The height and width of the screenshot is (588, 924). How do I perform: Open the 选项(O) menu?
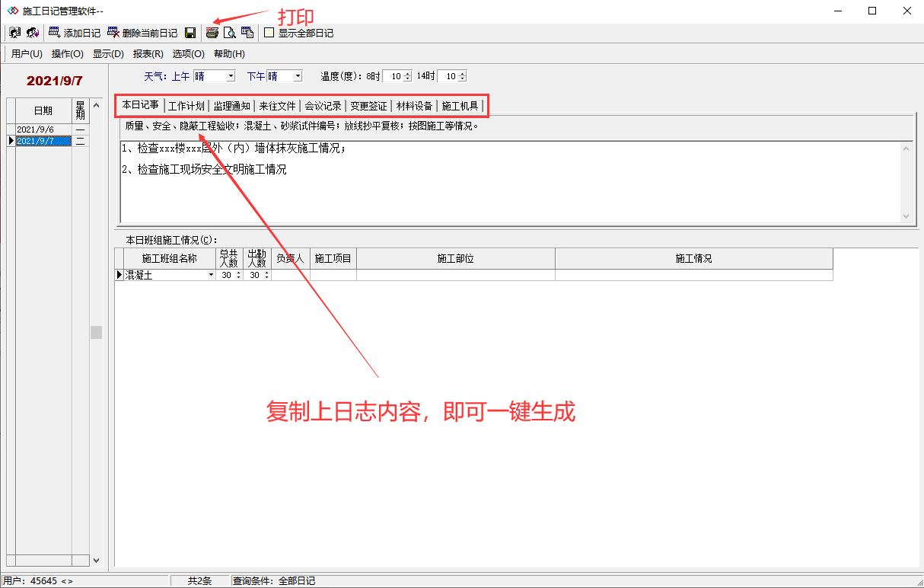pos(188,54)
